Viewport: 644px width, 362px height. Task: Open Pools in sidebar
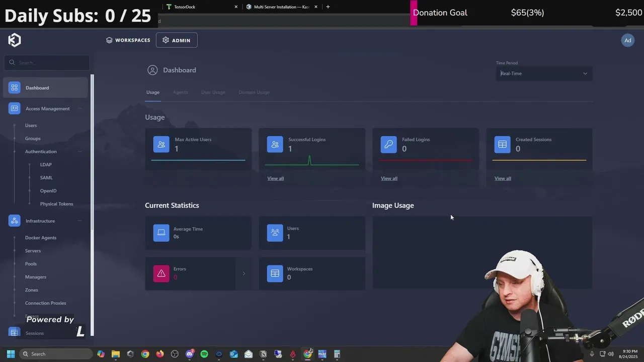coord(31,264)
